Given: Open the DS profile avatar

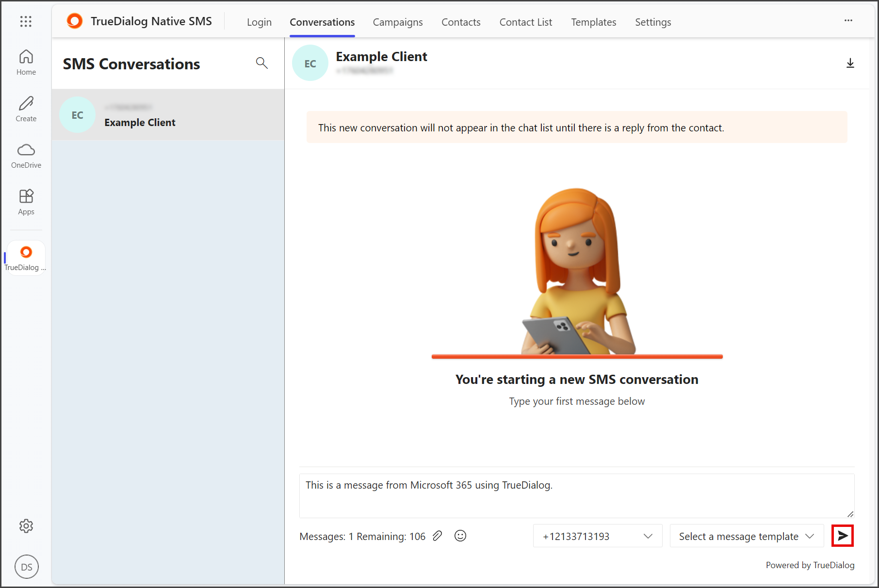Looking at the screenshot, I should 27,567.
